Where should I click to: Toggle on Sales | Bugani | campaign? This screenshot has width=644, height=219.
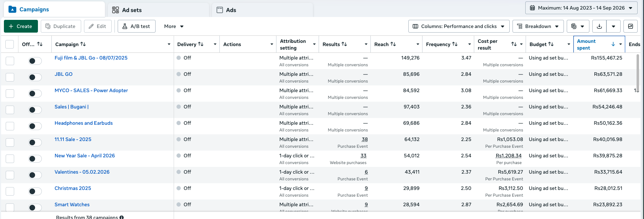35,110
